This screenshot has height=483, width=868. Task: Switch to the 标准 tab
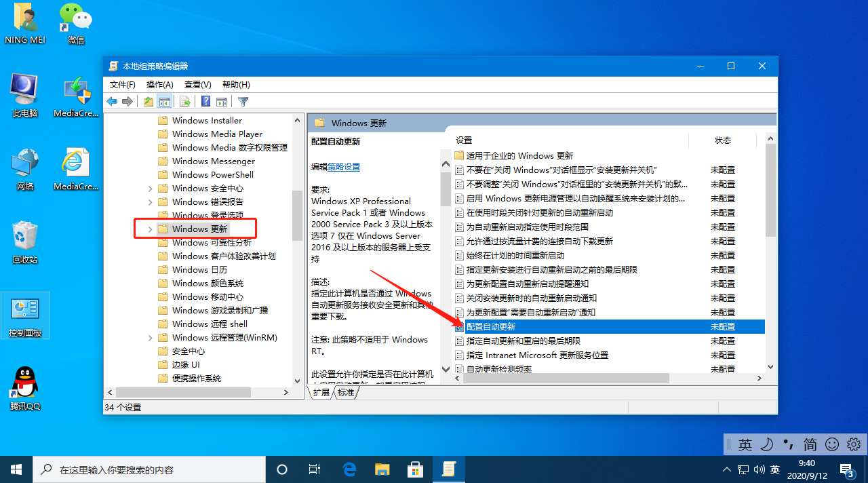tap(346, 392)
